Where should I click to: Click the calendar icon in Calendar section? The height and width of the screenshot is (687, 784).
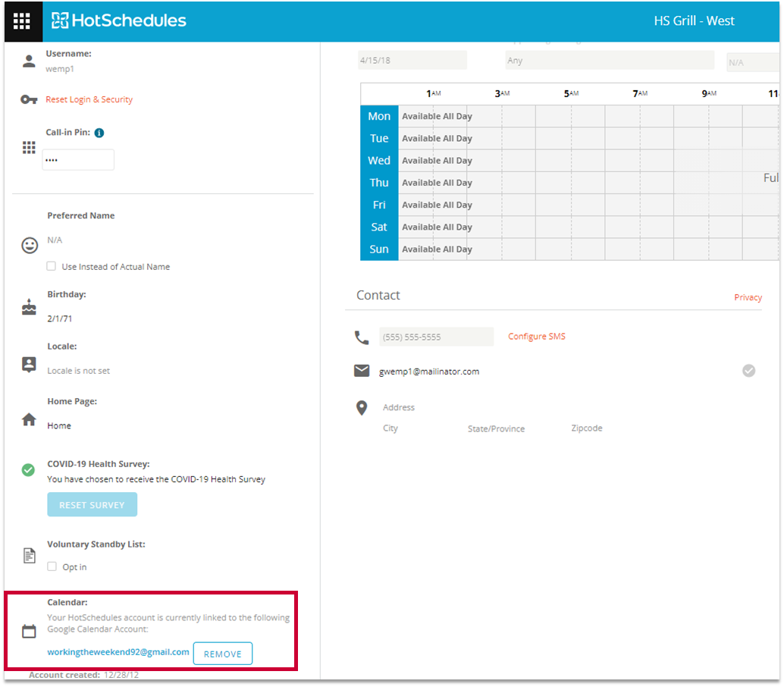(x=29, y=631)
